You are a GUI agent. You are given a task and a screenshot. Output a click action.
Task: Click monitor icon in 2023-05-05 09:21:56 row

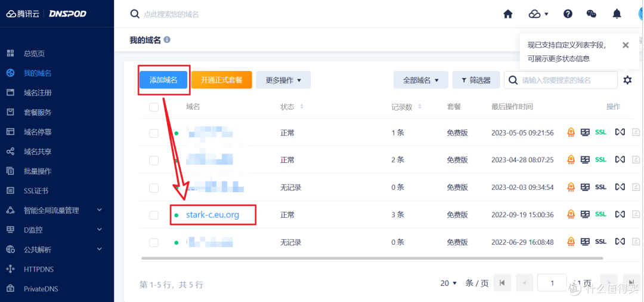pos(585,132)
